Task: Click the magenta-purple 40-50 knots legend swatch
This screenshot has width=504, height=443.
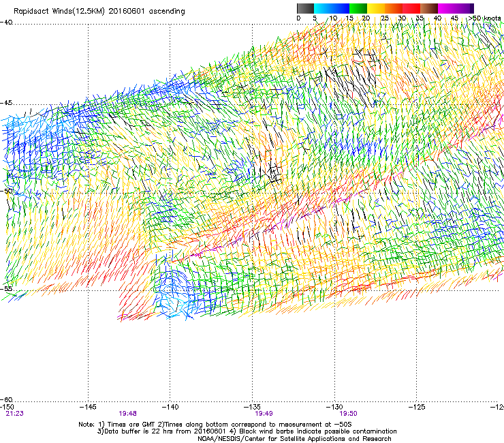Action: click(456, 8)
